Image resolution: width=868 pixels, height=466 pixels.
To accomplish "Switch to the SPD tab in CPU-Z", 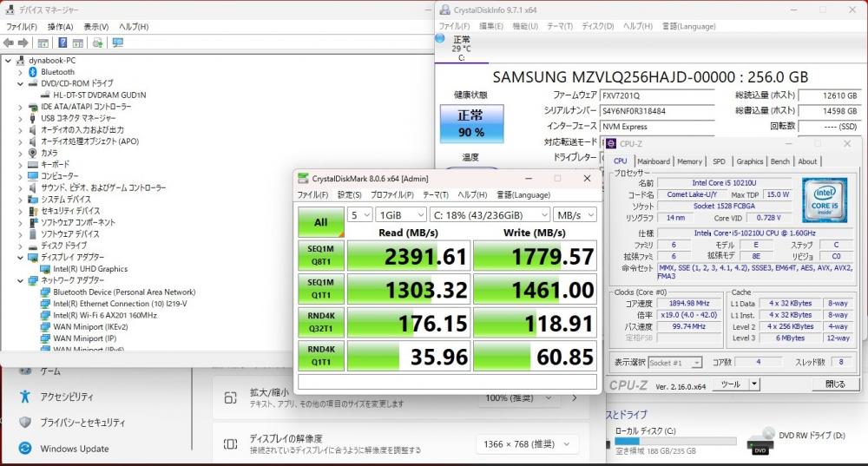I will [719, 161].
